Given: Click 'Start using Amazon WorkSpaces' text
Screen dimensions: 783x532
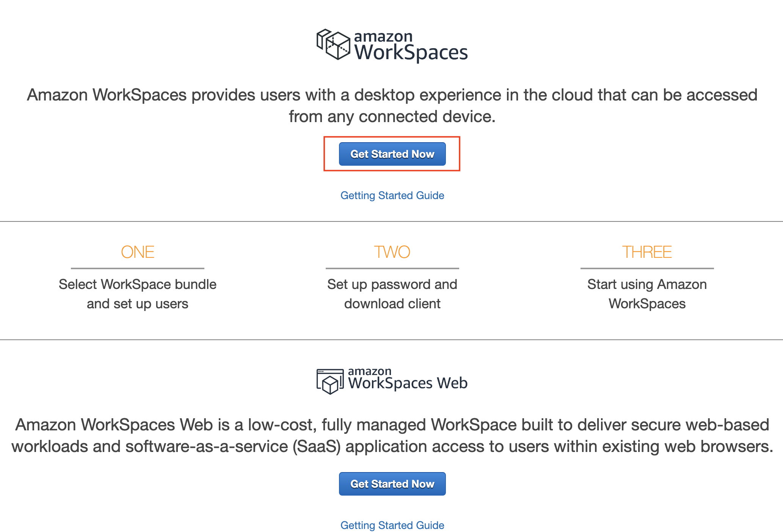Looking at the screenshot, I should pyautogui.click(x=647, y=294).
